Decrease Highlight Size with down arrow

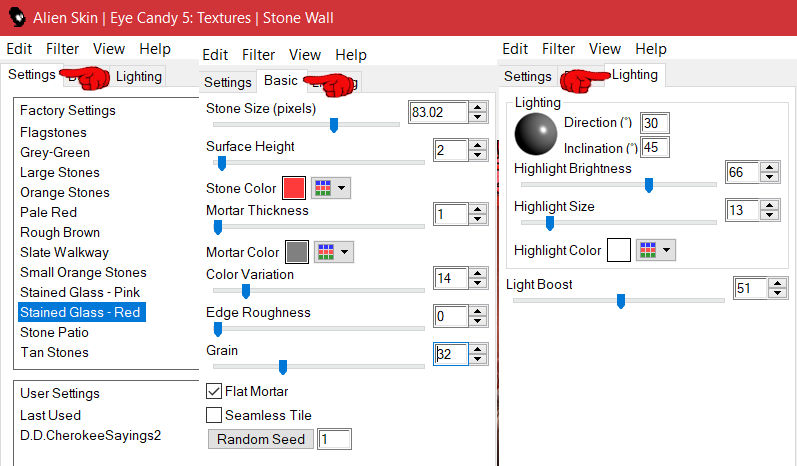(x=770, y=215)
